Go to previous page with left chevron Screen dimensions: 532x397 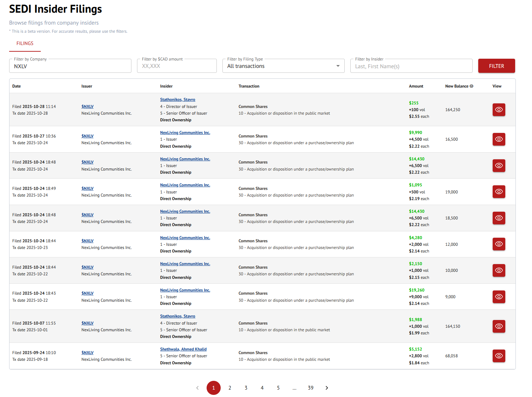point(197,388)
